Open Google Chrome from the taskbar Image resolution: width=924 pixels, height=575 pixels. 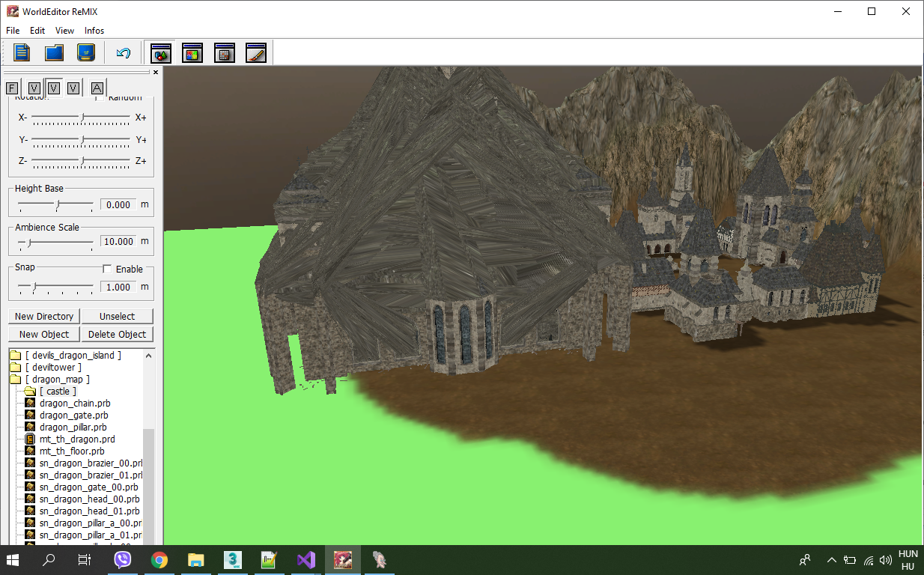159,559
